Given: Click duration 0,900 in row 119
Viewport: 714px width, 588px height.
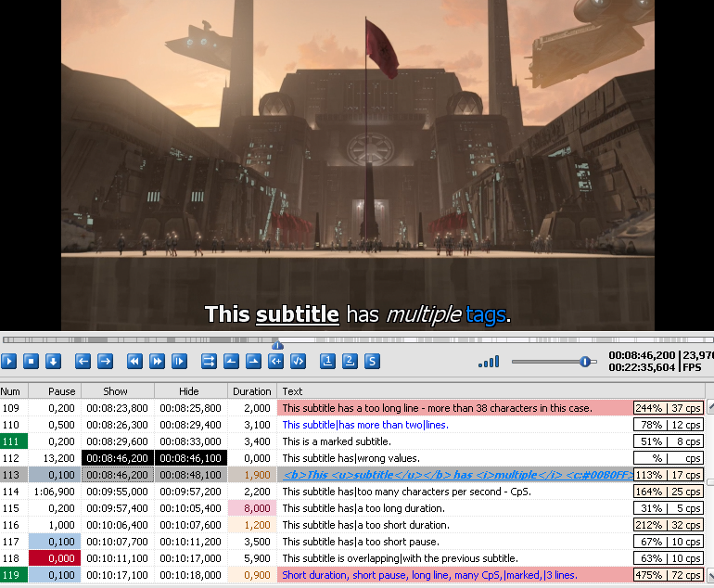Looking at the screenshot, I should (252, 575).
